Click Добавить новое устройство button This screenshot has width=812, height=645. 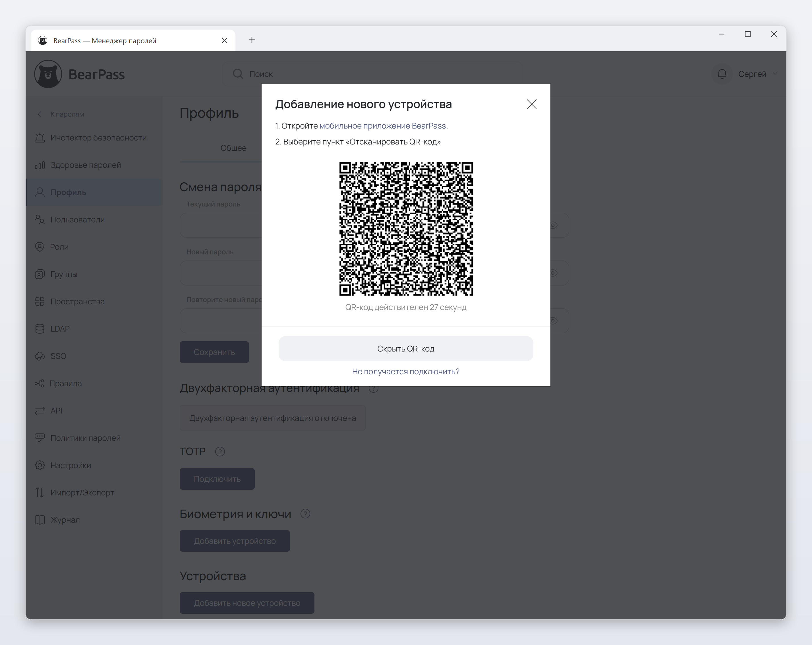247,603
